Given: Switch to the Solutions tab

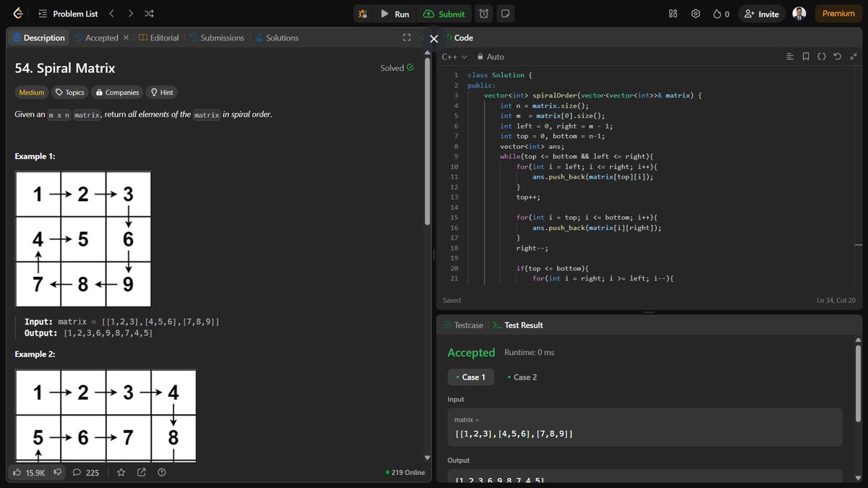Looking at the screenshot, I should click(x=276, y=38).
